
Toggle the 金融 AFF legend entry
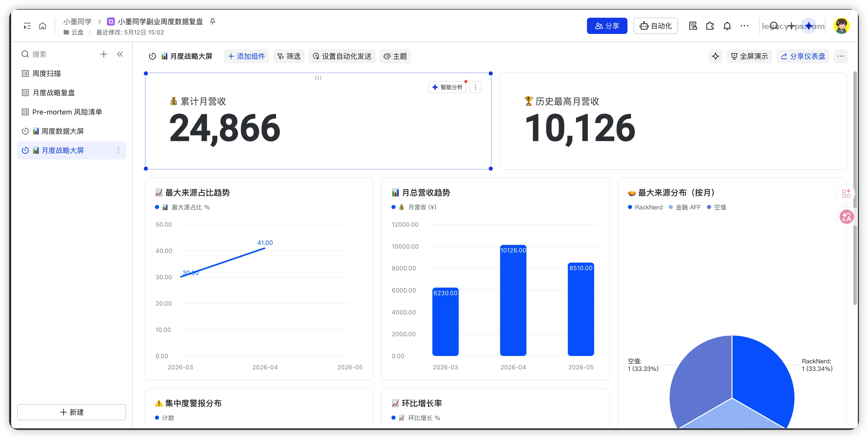[x=685, y=207]
